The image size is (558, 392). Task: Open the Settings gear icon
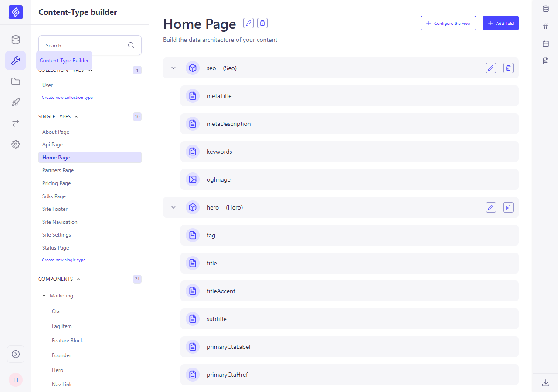[x=16, y=144]
